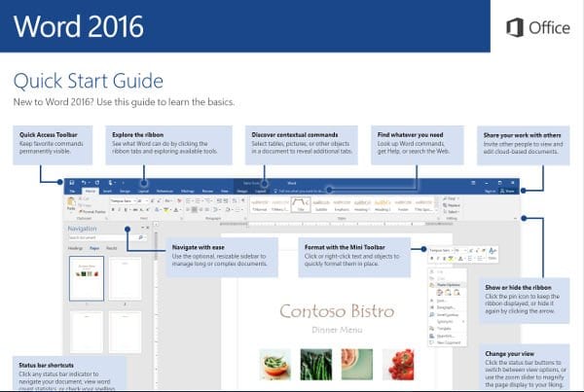Image resolution: width=584 pixels, height=392 pixels.
Task: Click the Save icon in Quick Access Toolbar
Action: (x=72, y=183)
